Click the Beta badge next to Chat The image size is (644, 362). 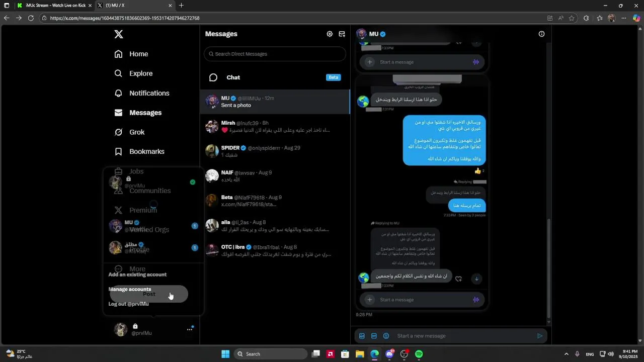(334, 77)
